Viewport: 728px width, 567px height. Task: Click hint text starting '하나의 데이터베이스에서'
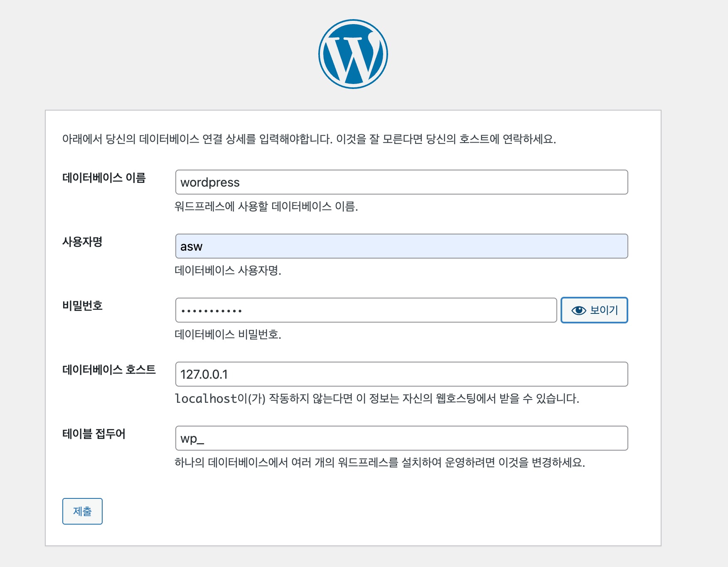tap(380, 463)
